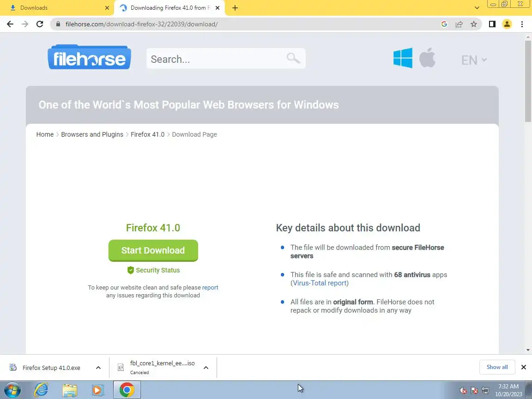Click the FileHorse logo
This screenshot has width=532, height=399.
[x=89, y=57]
